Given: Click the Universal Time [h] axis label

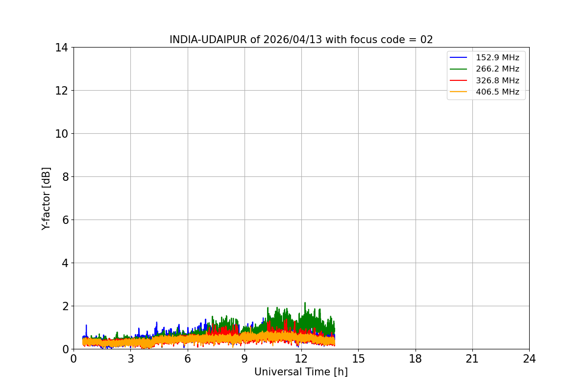Looking at the screenshot, I should [301, 372].
